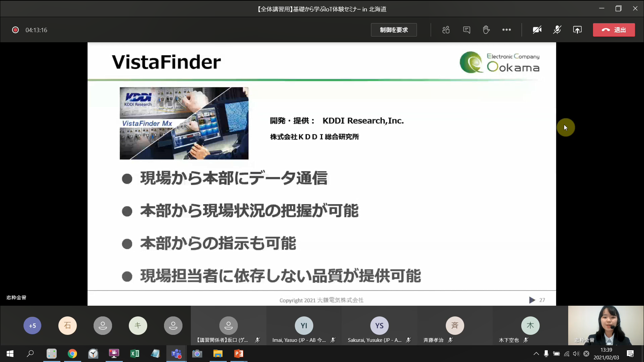The width and height of the screenshot is (644, 362).
Task: Open the clock-face app in the taskbar
Action: [93, 354]
